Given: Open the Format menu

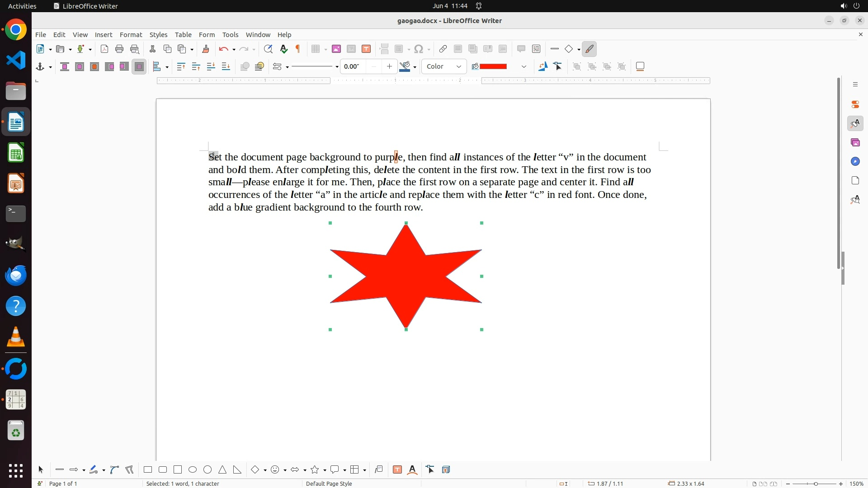Looking at the screenshot, I should pos(131,35).
